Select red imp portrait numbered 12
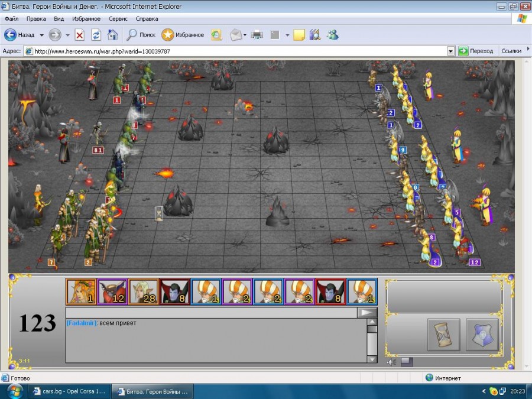The height and width of the screenshot is (399, 532). point(112,291)
